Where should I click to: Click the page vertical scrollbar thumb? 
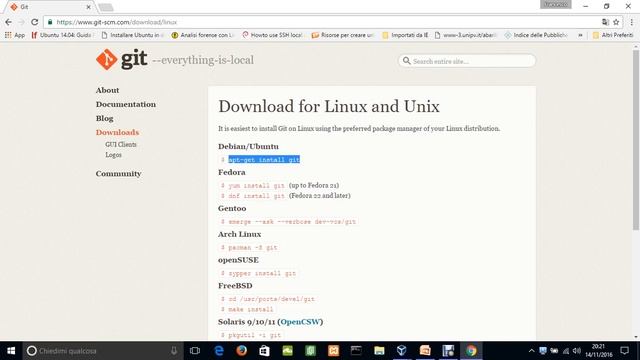tap(636, 140)
